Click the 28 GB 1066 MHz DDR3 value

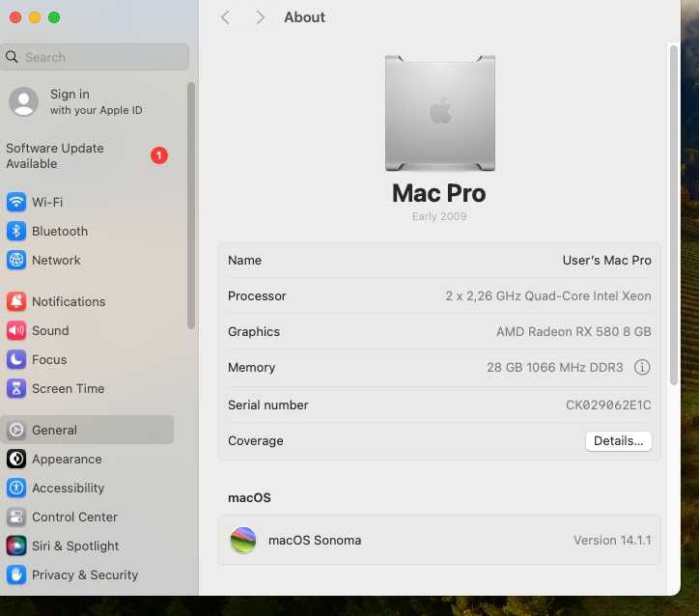555,367
